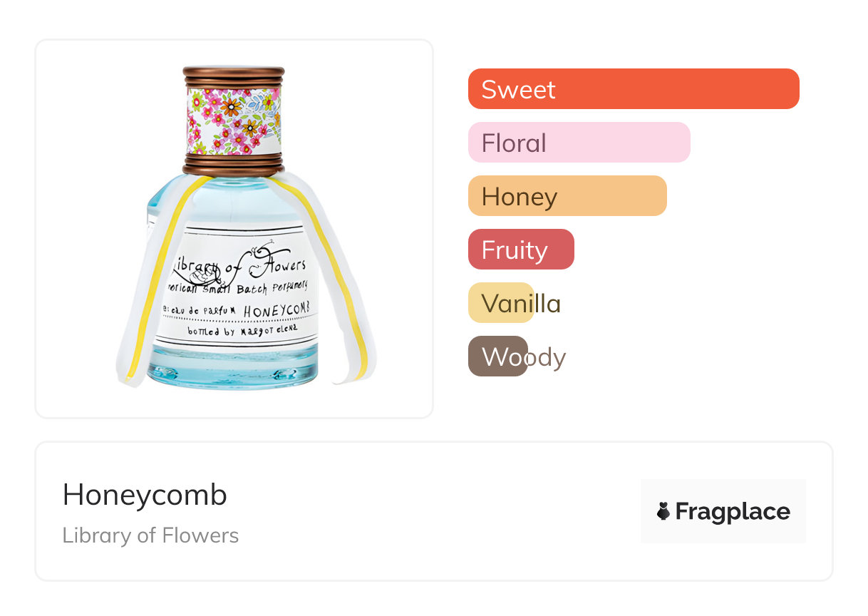Click the floral patterned band on bottle neck
Screen dimensions: 868x616
(x=234, y=121)
